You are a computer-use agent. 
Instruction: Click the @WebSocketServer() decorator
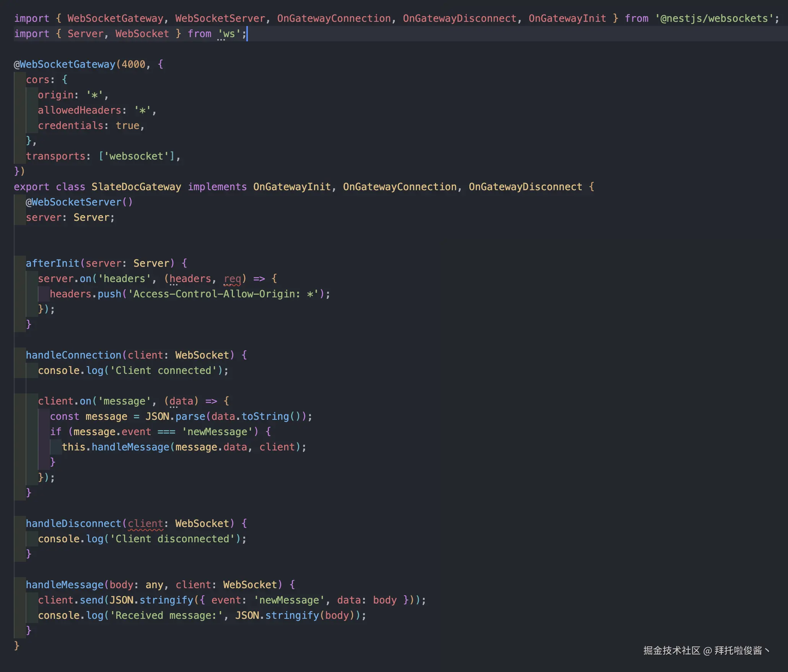pyautogui.click(x=79, y=202)
